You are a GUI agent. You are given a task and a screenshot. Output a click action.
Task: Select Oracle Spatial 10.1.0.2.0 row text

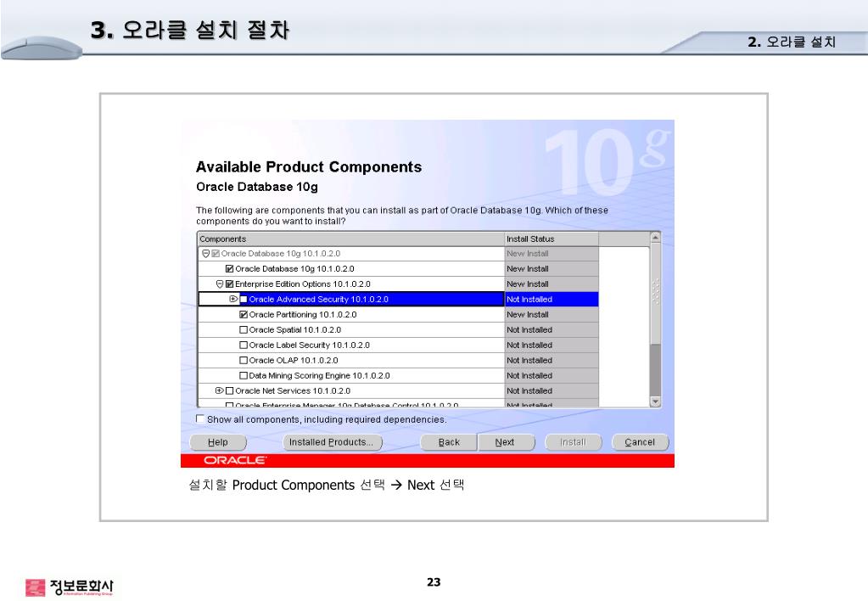[295, 329]
